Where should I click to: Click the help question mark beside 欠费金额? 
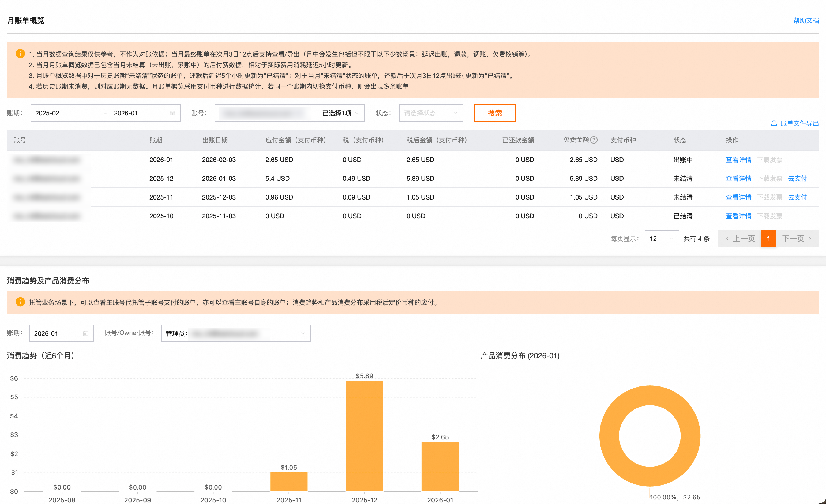click(594, 140)
